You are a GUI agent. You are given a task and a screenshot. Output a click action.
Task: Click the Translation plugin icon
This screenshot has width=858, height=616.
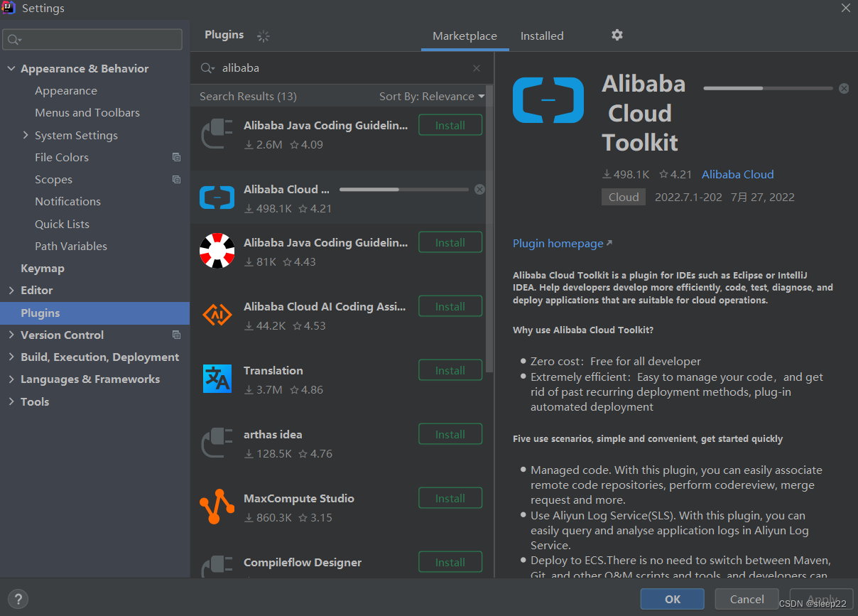[217, 379]
